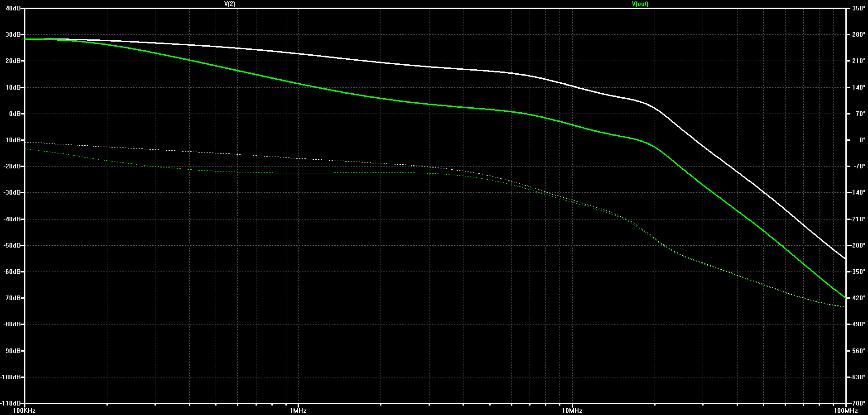Click the 100MHz frequency axis label
Screen dimensions: 868x415
pyautogui.click(x=845, y=410)
